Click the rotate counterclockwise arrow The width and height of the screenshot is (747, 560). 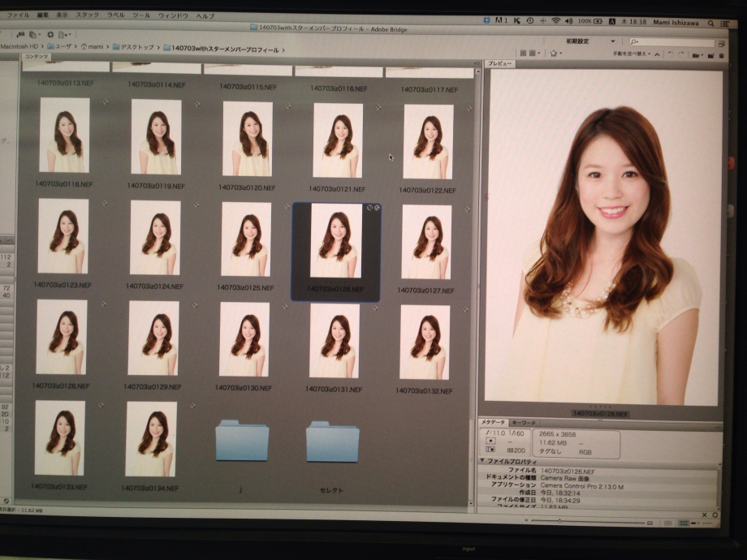click(x=671, y=54)
